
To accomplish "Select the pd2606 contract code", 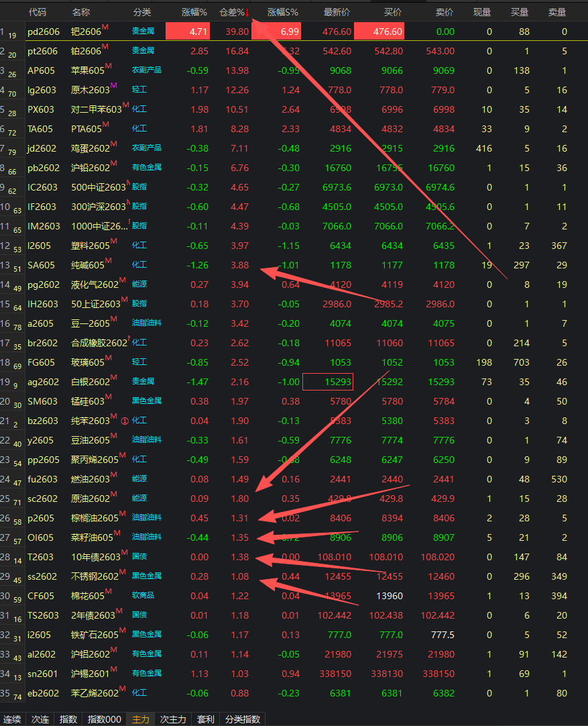I will pos(43,32).
